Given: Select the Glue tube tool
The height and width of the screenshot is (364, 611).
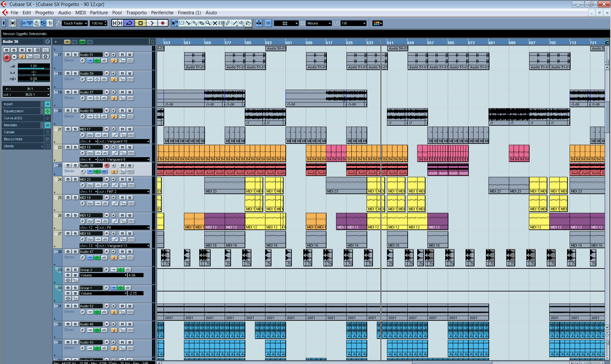Looking at the screenshot, I should pyautogui.click(x=195, y=23).
